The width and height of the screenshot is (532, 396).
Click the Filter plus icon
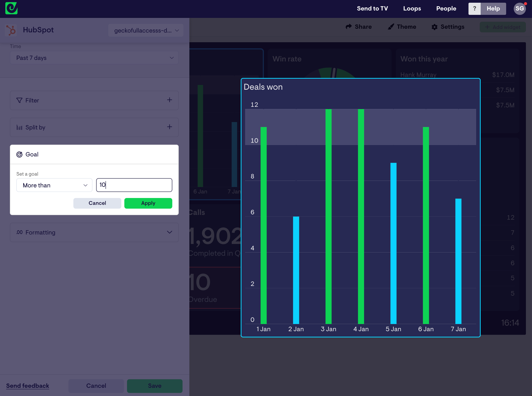(x=169, y=100)
